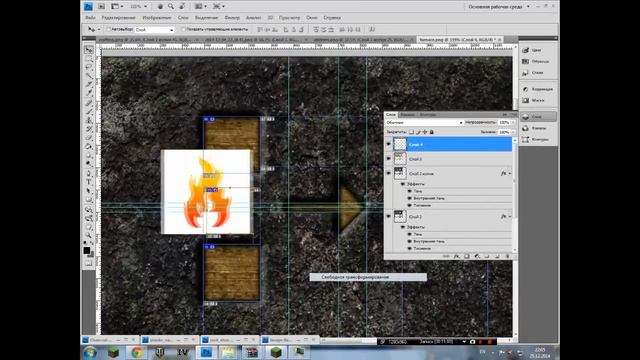Hide layer Слой 4 via eye icon

(x=389, y=144)
